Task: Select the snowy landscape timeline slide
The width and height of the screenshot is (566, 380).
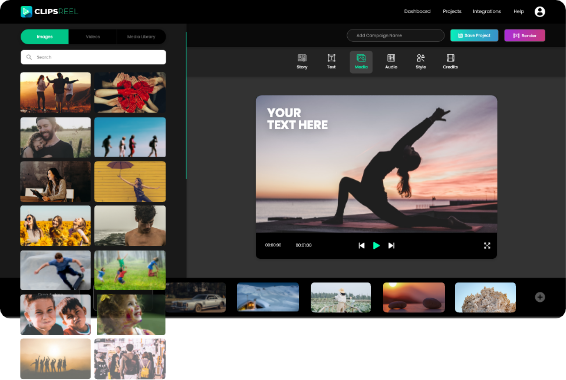Action: click(268, 297)
